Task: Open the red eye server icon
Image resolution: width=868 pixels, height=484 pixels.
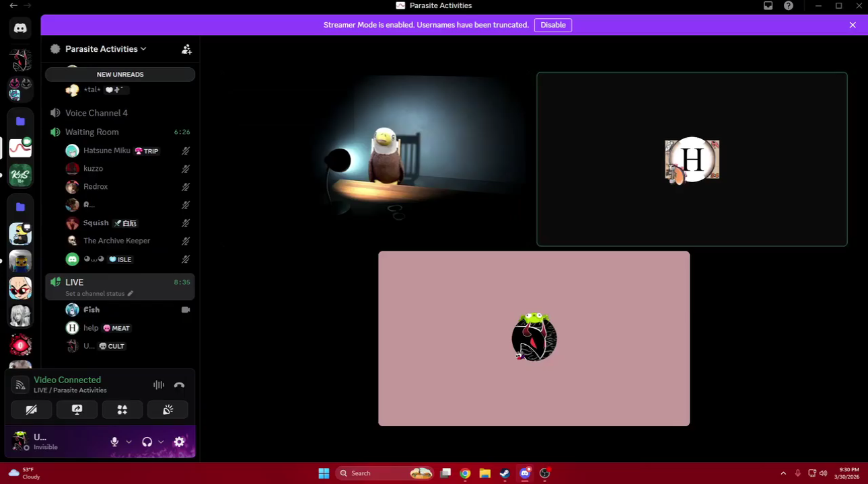Action: pos(20,346)
